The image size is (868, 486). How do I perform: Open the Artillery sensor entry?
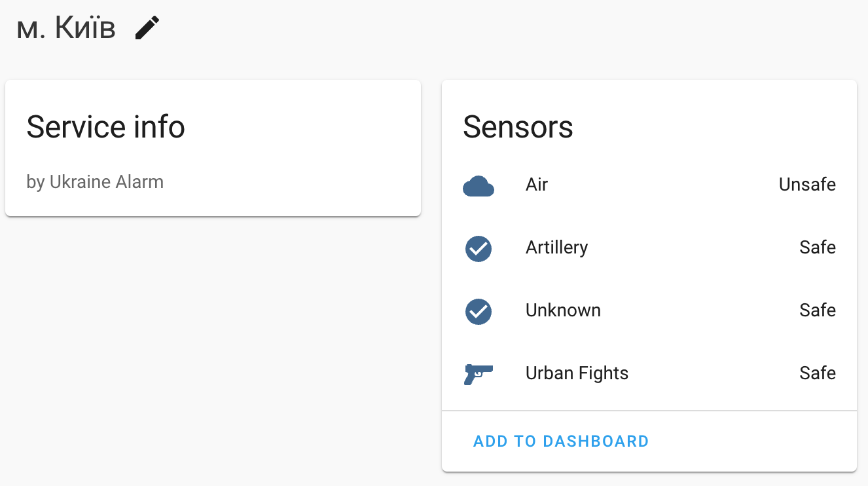click(556, 248)
